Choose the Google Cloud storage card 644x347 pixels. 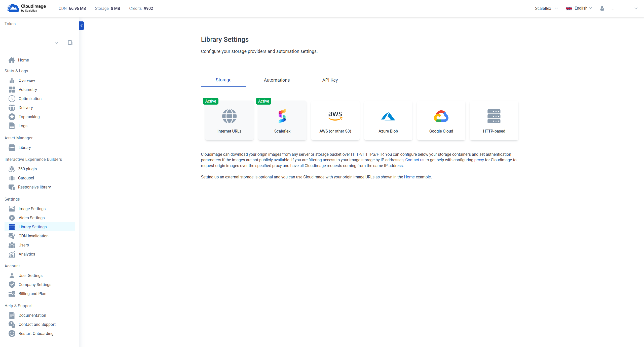click(441, 120)
